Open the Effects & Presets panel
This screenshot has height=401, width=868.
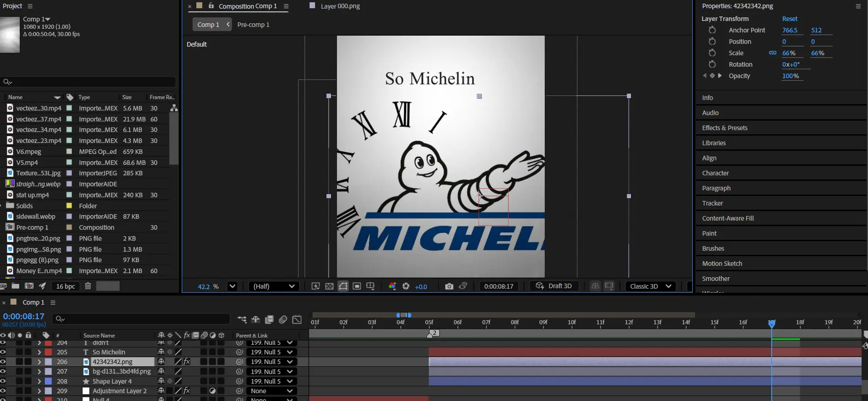(x=724, y=128)
